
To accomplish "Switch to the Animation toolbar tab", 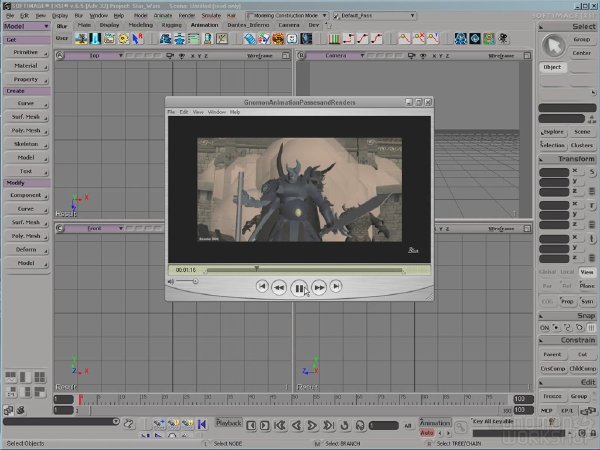I will coord(204,25).
